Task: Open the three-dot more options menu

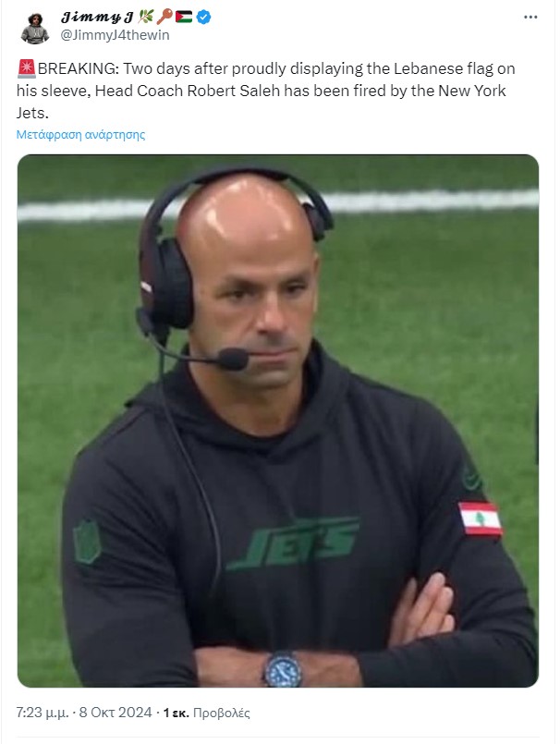Action: pyautogui.click(x=530, y=17)
